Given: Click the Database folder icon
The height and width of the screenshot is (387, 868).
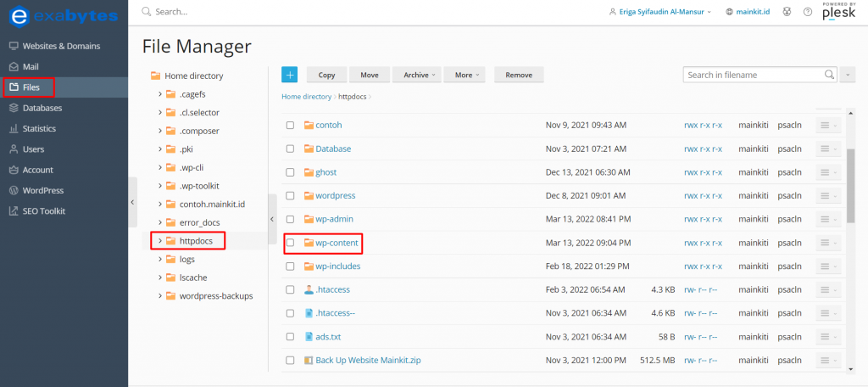Looking at the screenshot, I should 309,149.
